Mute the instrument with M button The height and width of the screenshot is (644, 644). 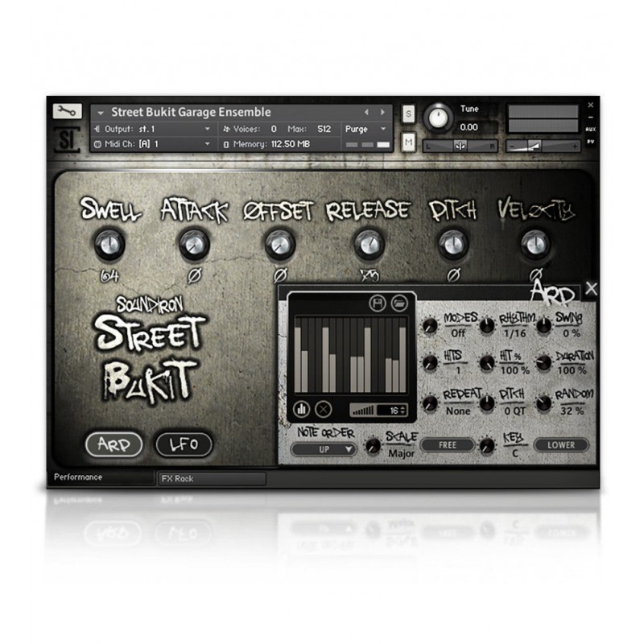pyautogui.click(x=408, y=142)
